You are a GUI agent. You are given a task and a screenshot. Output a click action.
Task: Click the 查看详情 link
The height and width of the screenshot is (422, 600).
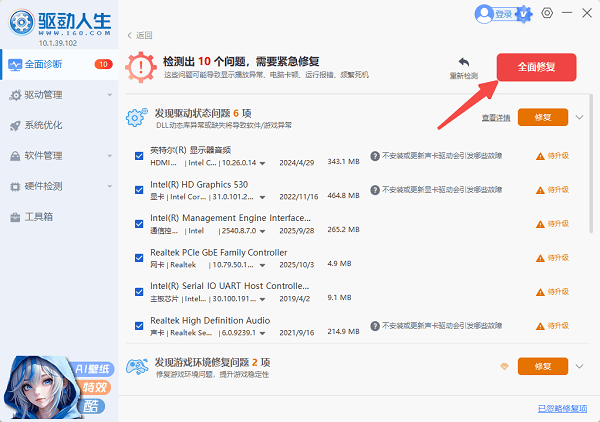click(495, 117)
